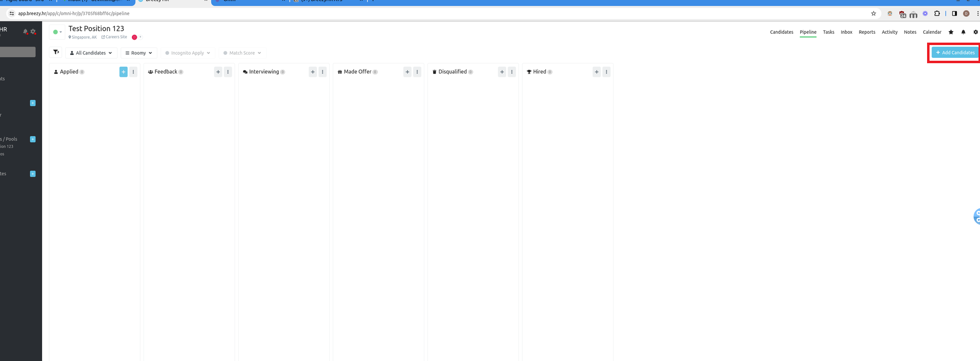Click Made Offer column title
The height and width of the screenshot is (361, 980).
358,72
